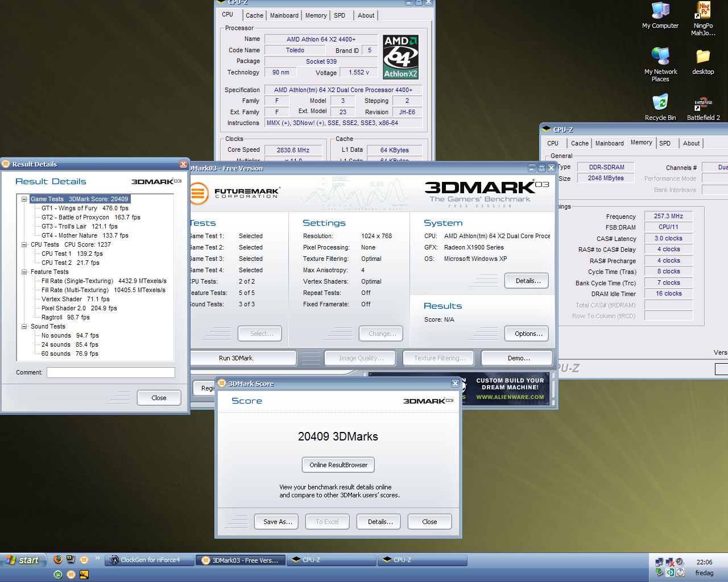728x582 pixels.
Task: Click the 2830.6 MHz Core Speed value
Action: (x=293, y=150)
